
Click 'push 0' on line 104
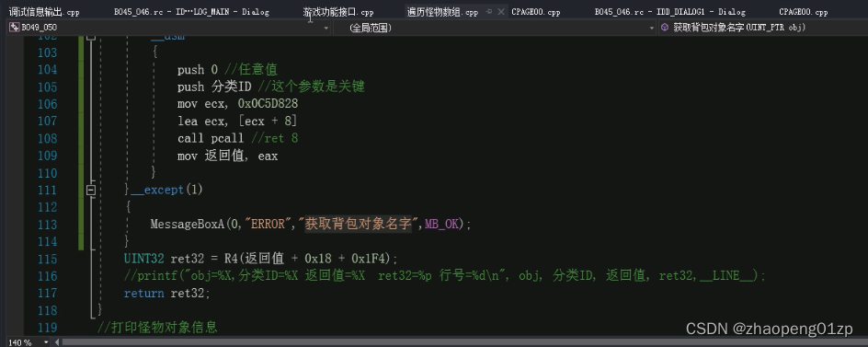point(198,70)
